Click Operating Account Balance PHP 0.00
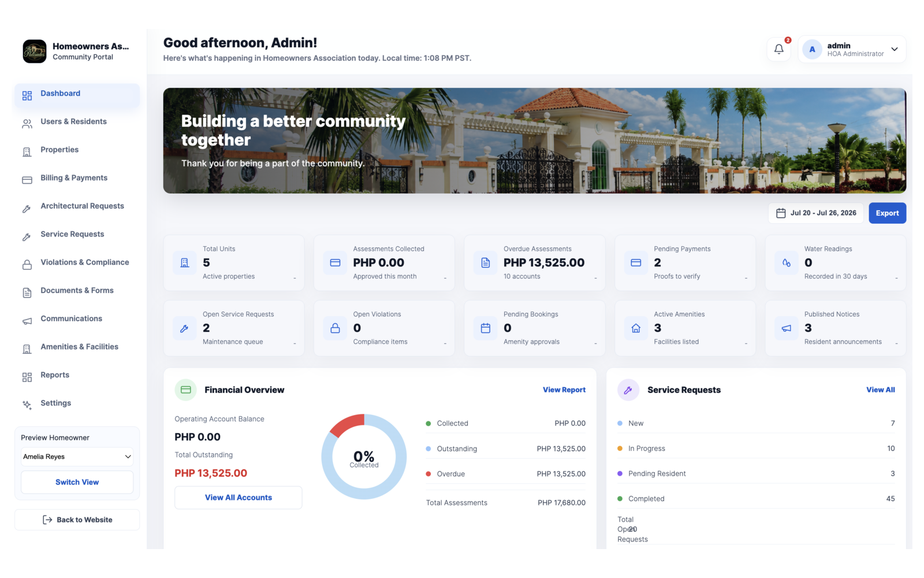Image resolution: width=924 pixels, height=578 pixels. point(198,437)
